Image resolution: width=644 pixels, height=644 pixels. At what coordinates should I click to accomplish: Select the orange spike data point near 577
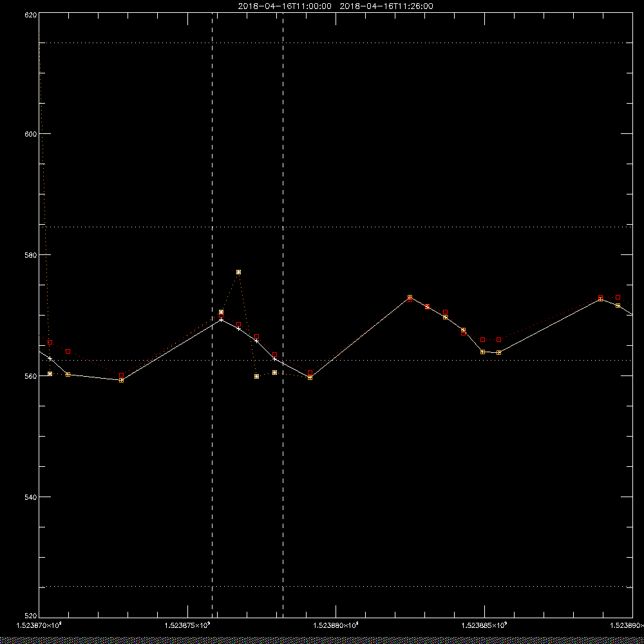click(239, 272)
